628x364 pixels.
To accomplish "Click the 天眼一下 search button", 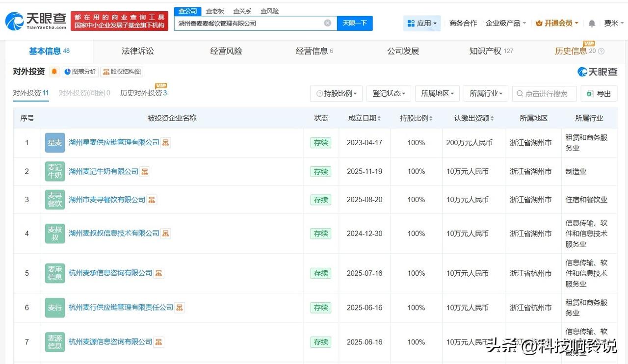I will pyautogui.click(x=355, y=23).
